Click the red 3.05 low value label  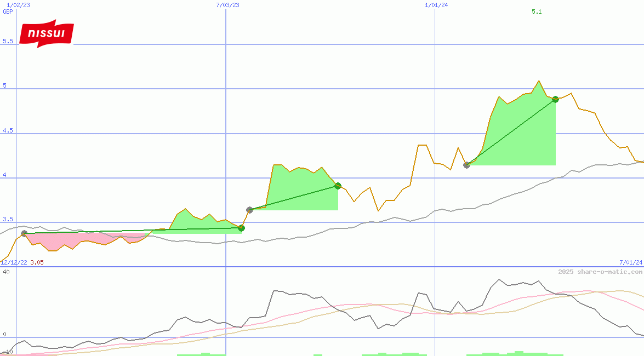click(x=37, y=262)
